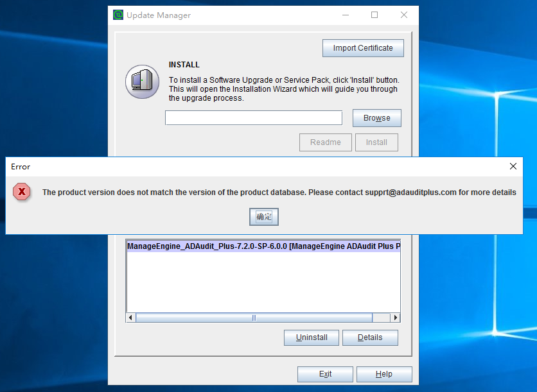Click the greyed-out Install button

point(376,142)
